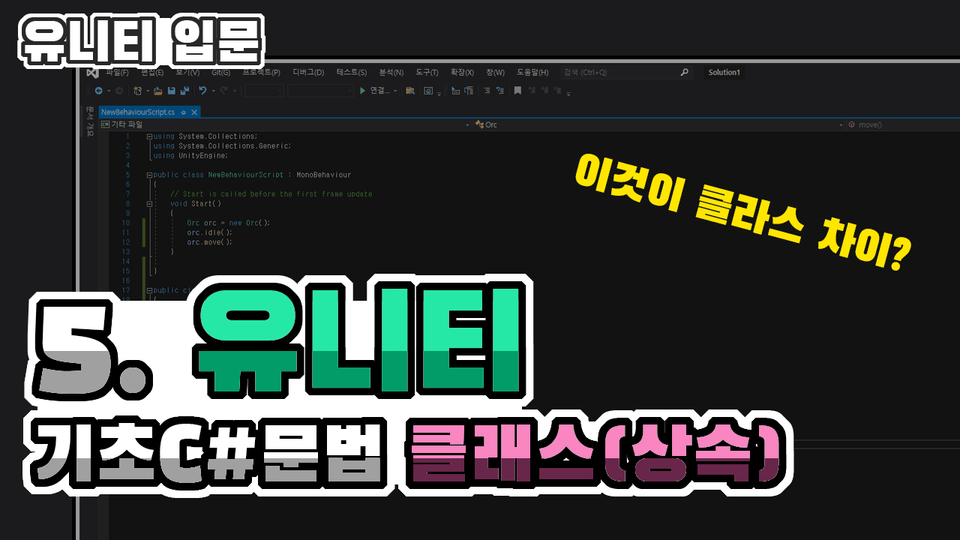Collapse the class region at line 17

coord(149,291)
